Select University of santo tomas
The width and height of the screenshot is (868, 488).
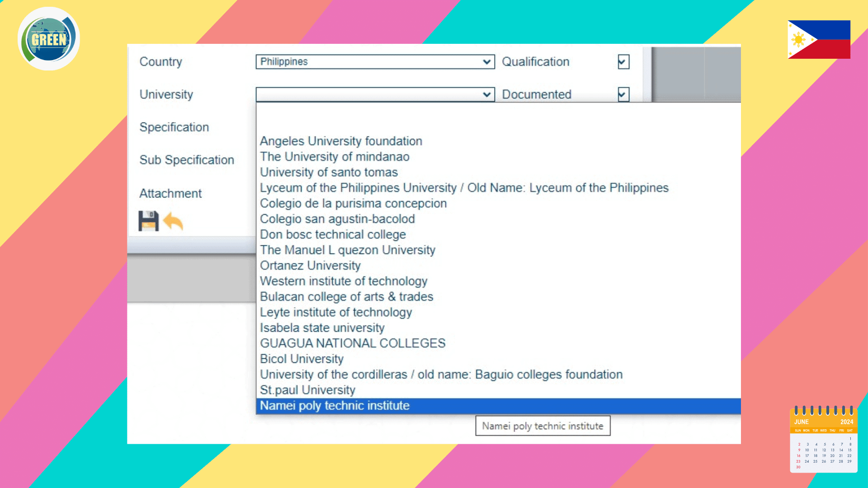329,172
